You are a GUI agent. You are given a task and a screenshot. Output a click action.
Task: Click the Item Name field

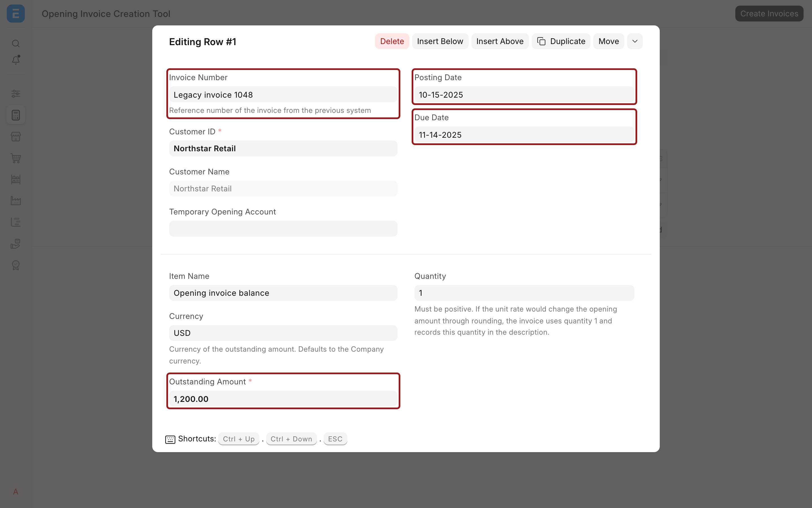pos(283,293)
